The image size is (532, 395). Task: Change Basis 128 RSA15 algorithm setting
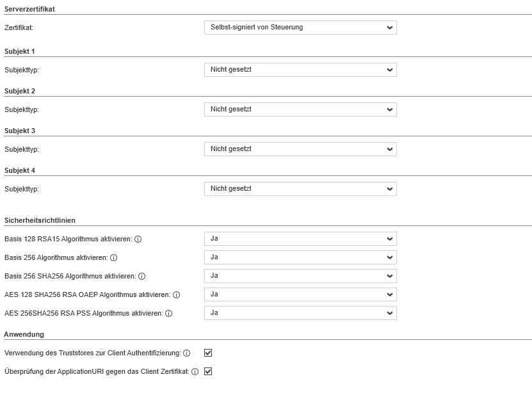(300, 239)
